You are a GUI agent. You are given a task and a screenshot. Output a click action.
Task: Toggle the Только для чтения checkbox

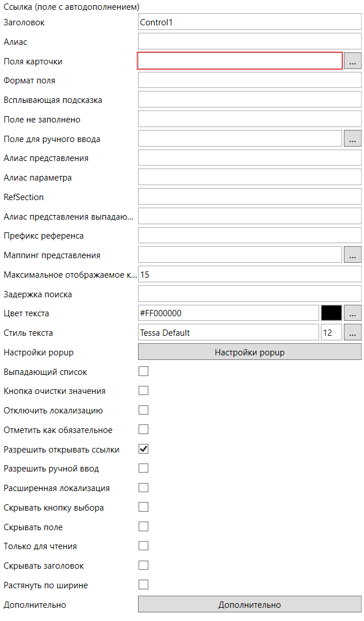click(x=144, y=546)
